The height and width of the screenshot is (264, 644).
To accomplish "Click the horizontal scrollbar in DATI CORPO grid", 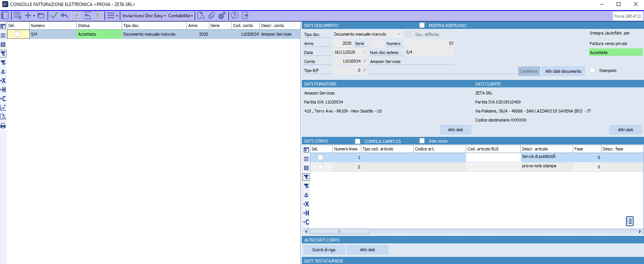I will click(339, 231).
